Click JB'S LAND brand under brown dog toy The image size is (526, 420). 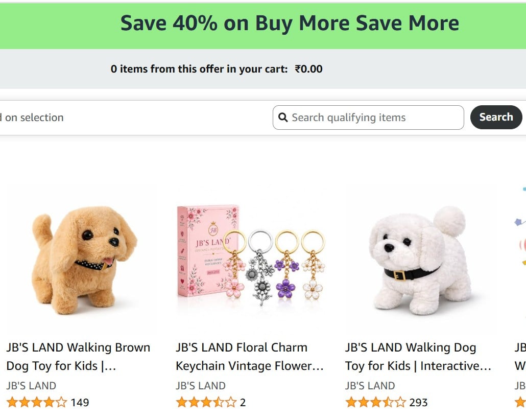click(x=31, y=386)
